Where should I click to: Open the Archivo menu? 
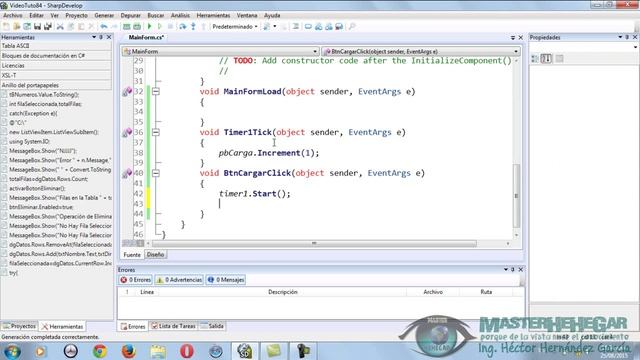point(13,16)
